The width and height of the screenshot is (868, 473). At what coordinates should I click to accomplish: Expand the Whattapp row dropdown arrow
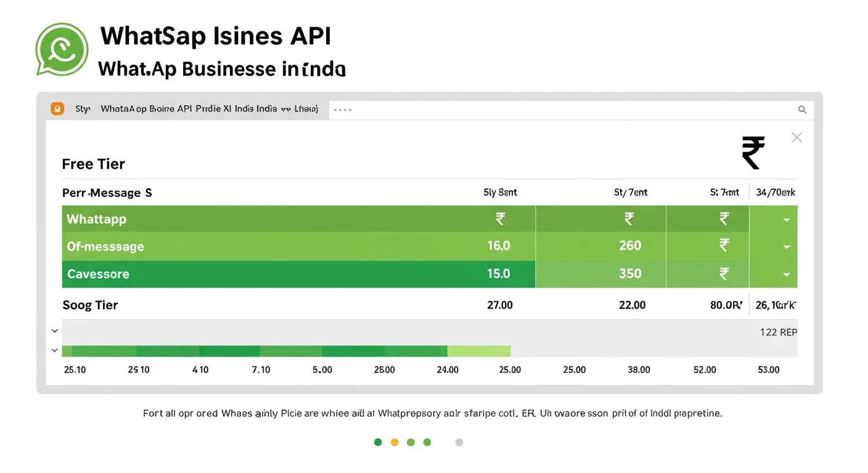point(786,220)
